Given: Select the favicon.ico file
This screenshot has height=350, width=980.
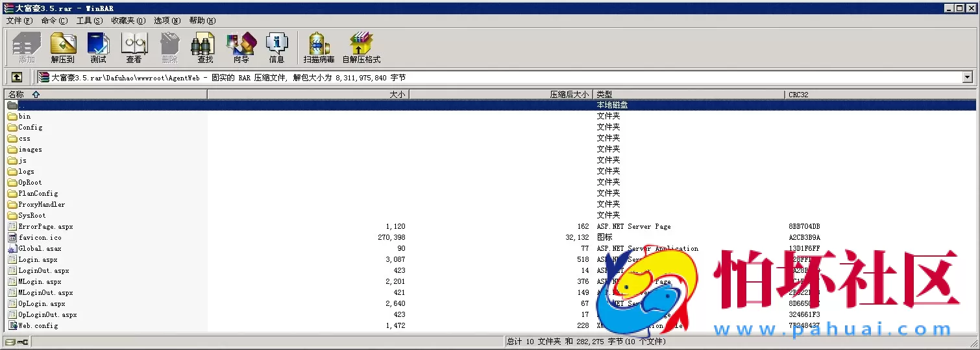Looking at the screenshot, I should click(x=40, y=238).
